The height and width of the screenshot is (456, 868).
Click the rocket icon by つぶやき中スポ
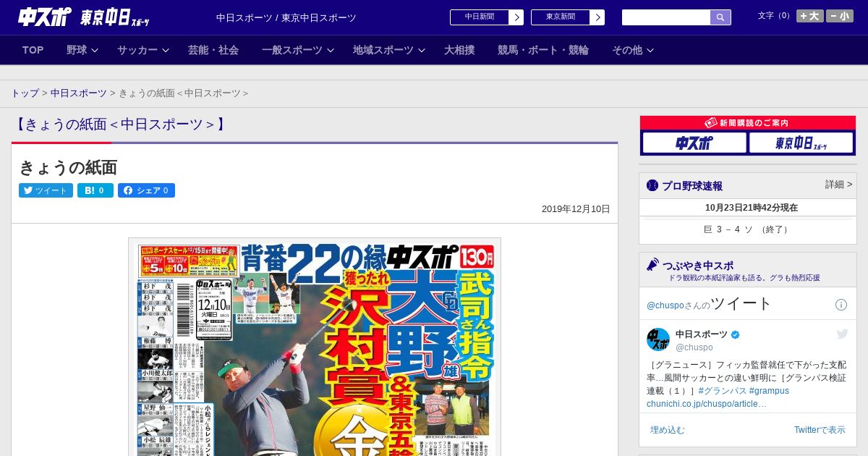pyautogui.click(x=652, y=265)
